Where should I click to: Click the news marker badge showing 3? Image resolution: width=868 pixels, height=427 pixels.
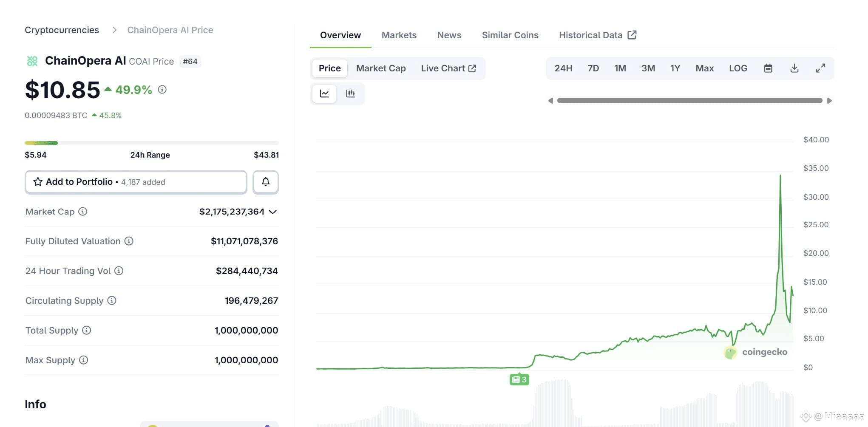[519, 379]
